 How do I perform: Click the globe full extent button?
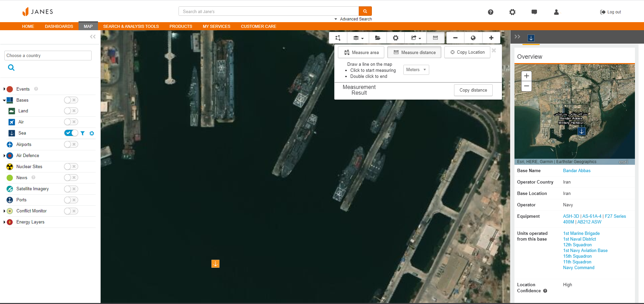pyautogui.click(x=473, y=38)
